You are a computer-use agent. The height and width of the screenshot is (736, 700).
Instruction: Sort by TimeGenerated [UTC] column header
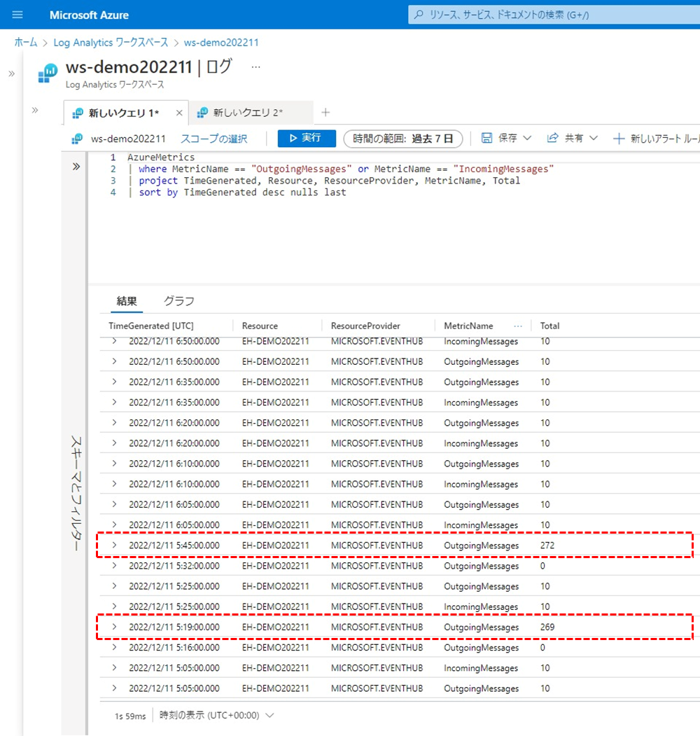[150, 326]
